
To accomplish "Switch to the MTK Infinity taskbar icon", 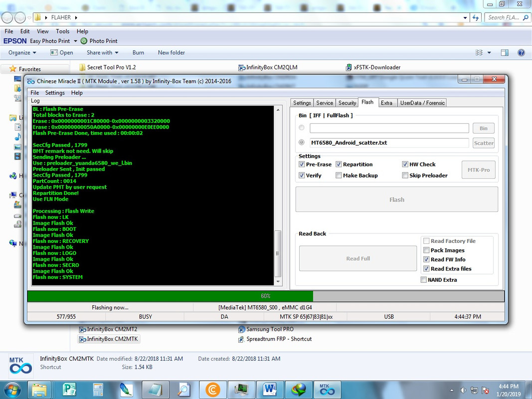I will (327, 390).
